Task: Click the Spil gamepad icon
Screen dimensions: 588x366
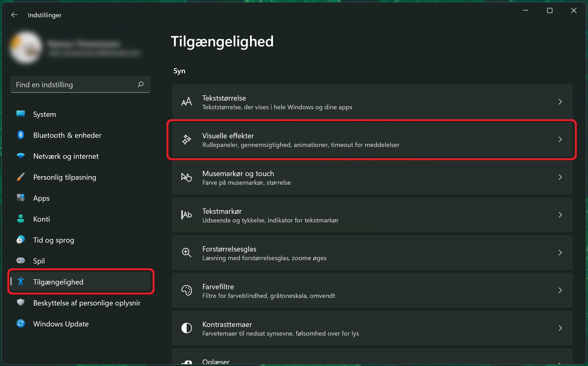Action: tap(21, 261)
